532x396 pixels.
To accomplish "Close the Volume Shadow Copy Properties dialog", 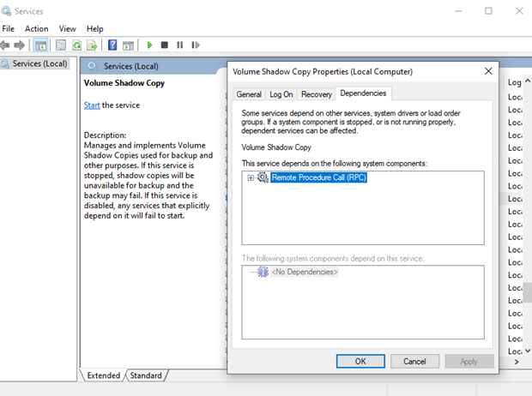I will click(x=488, y=71).
